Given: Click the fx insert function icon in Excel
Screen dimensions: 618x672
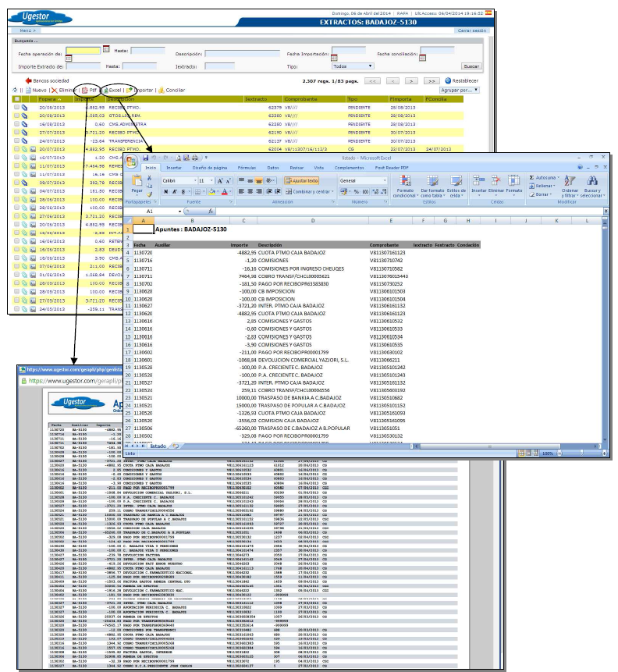Looking at the screenshot, I should click(211, 212).
